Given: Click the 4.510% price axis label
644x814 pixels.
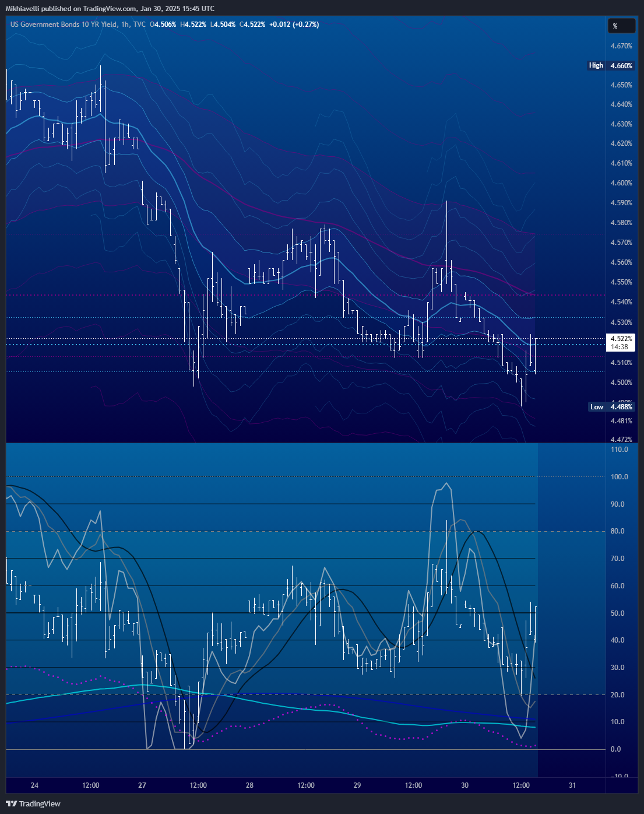Looking at the screenshot, I should coord(621,363).
